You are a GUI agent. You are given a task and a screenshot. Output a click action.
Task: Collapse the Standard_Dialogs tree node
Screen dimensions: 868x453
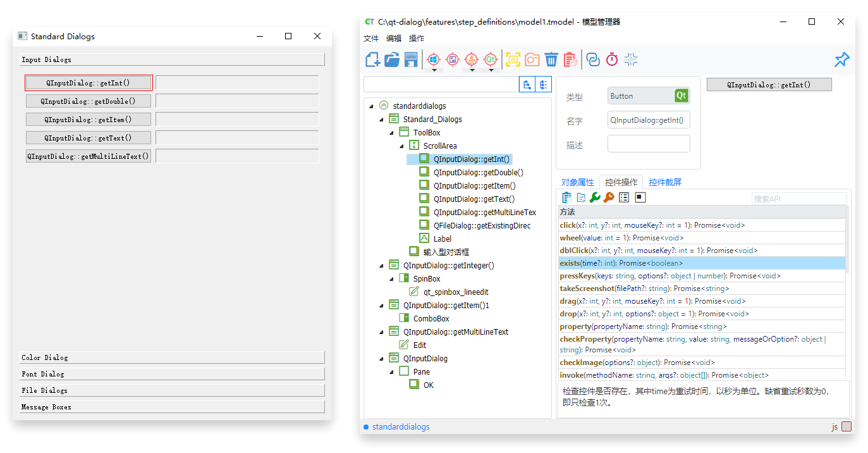point(381,120)
